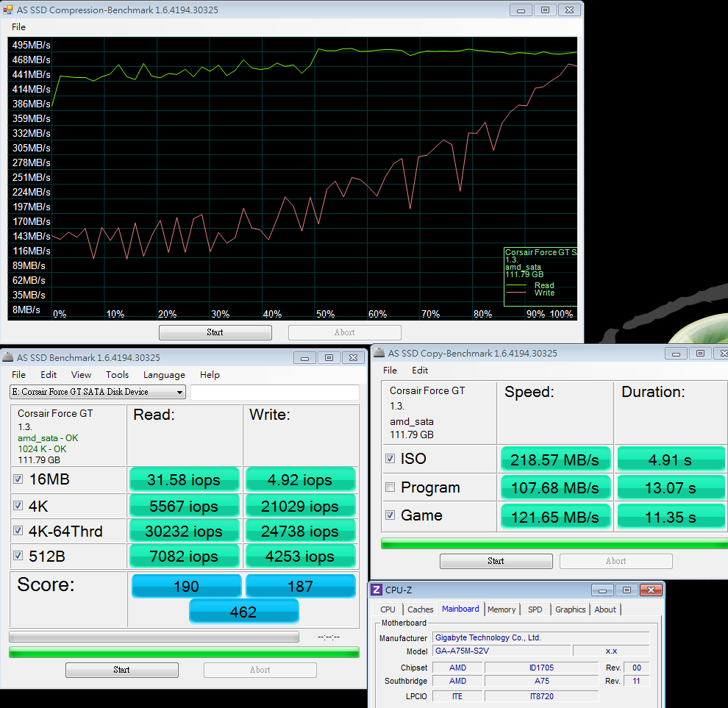
Task: Start the copy benchmark
Action: tap(496, 561)
